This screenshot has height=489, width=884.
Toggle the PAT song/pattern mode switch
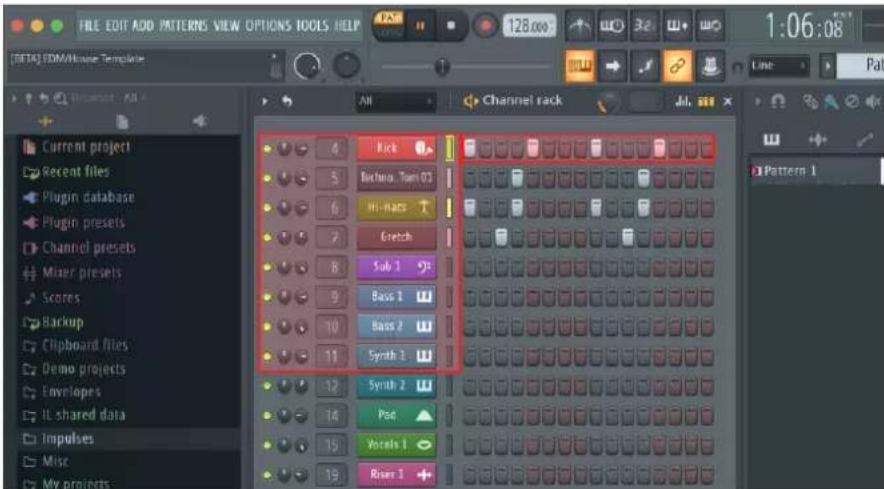click(388, 25)
